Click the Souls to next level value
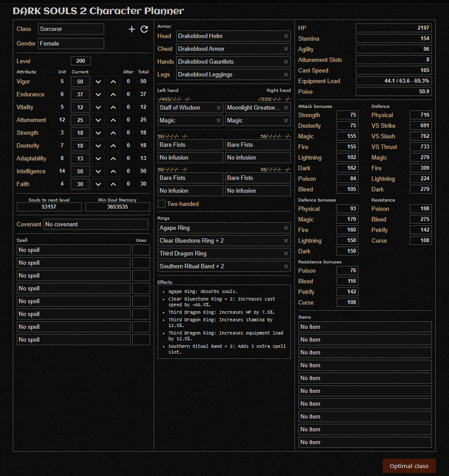449x476 pixels. [49, 207]
